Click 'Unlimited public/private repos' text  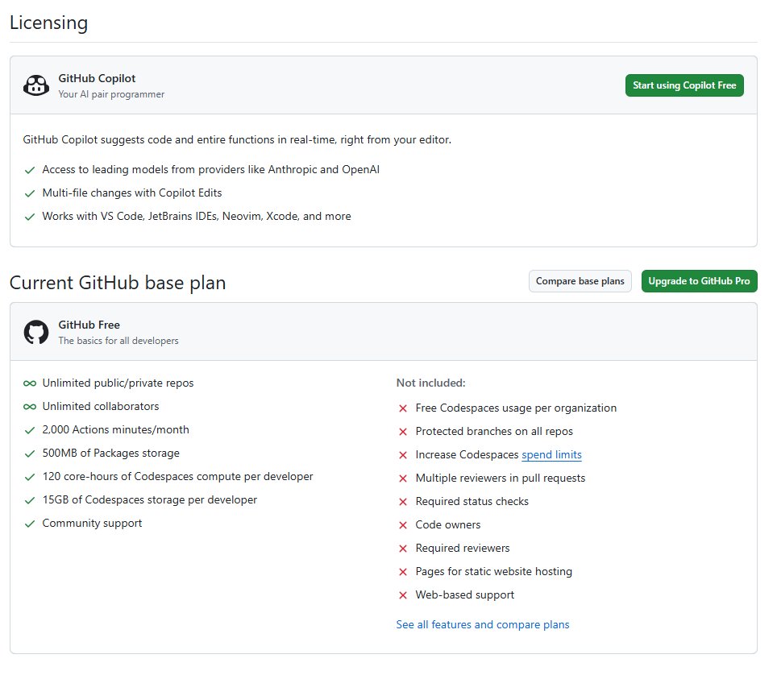pos(118,383)
